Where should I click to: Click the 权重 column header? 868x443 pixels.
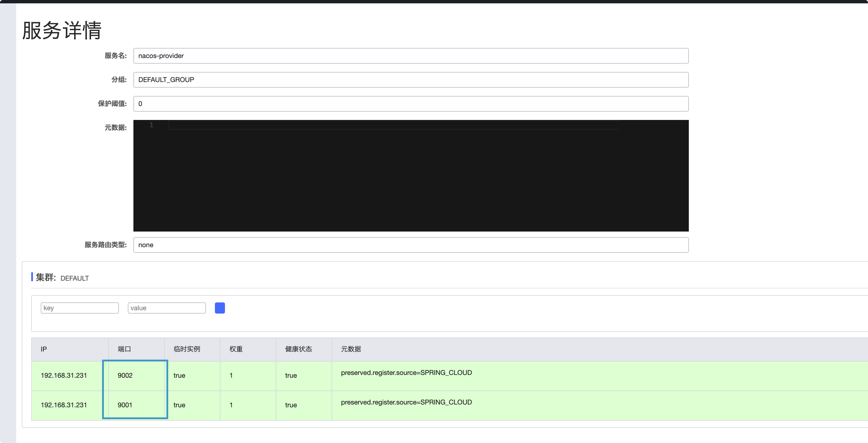(236, 349)
